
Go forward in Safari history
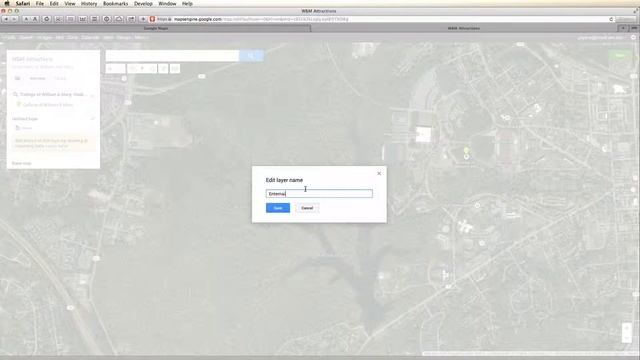tap(14, 19)
